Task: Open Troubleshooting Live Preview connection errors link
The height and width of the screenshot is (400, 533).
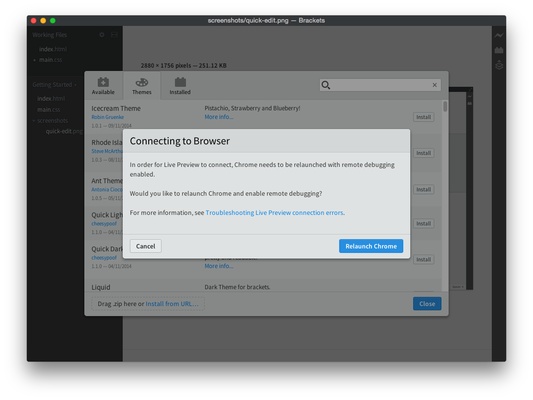Action: tap(274, 213)
